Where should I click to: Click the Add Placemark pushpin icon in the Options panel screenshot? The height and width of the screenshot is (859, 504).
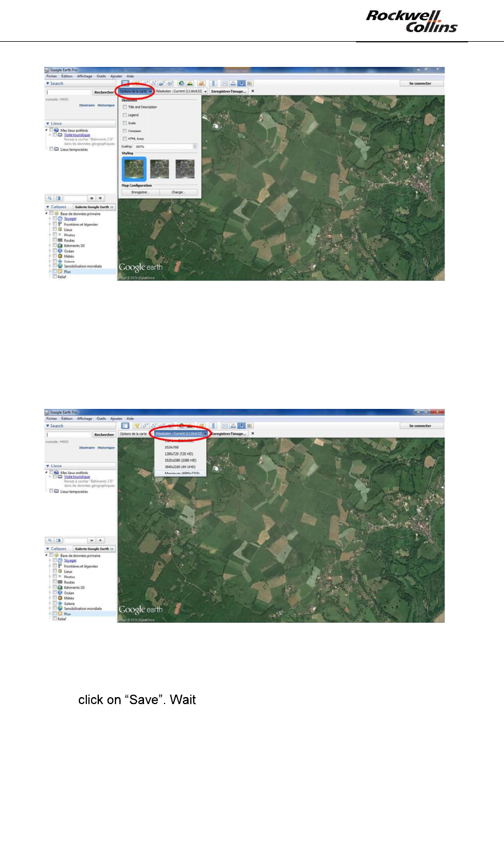pos(137,83)
